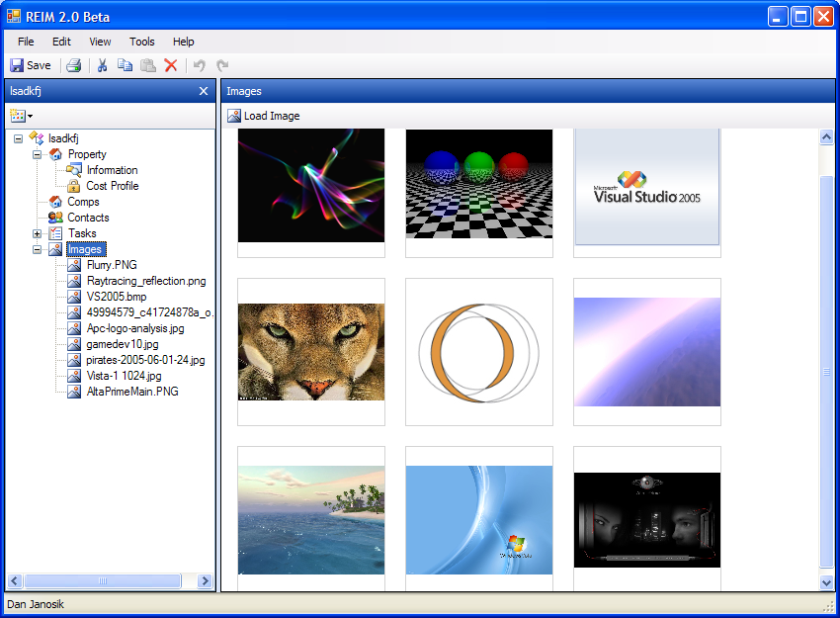Open the Edit menu
Viewport: 840px width, 618px height.
[x=61, y=42]
